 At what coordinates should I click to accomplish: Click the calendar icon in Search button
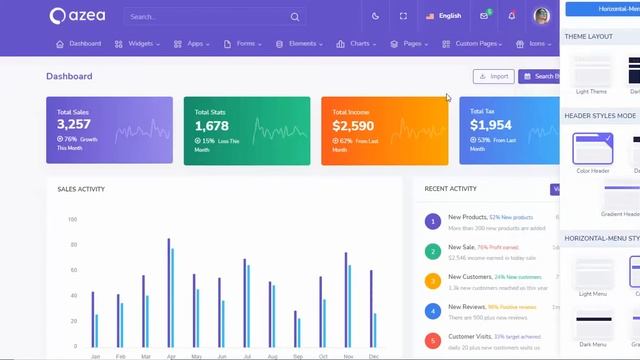pyautogui.click(x=527, y=76)
